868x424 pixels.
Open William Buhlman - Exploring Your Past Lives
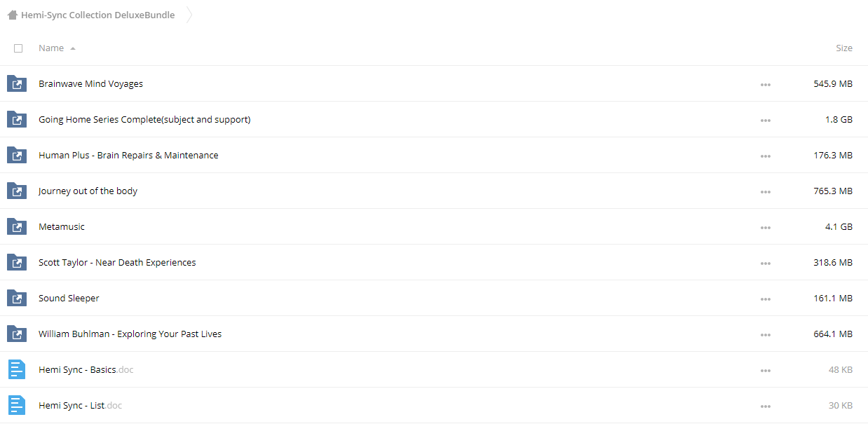130,334
